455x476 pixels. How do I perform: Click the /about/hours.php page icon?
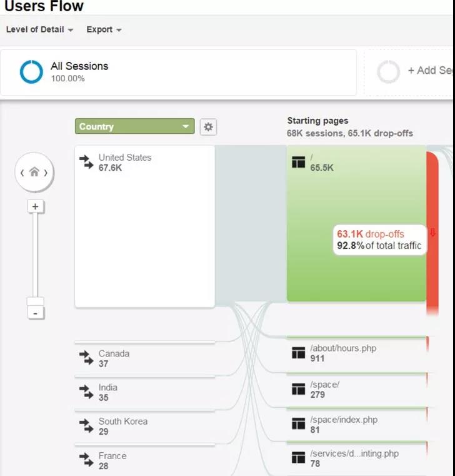(x=299, y=353)
